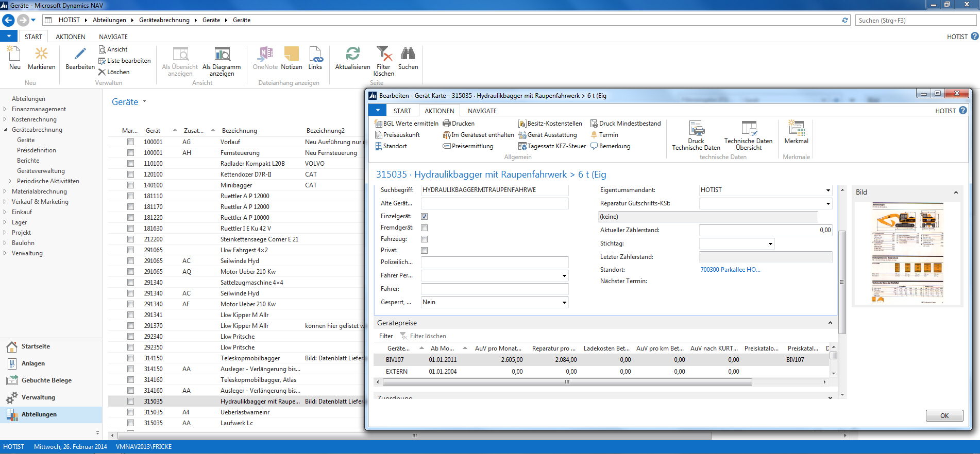Collapse the Gerätepreise section
Viewport: 980px width, 454px height.
[830, 323]
